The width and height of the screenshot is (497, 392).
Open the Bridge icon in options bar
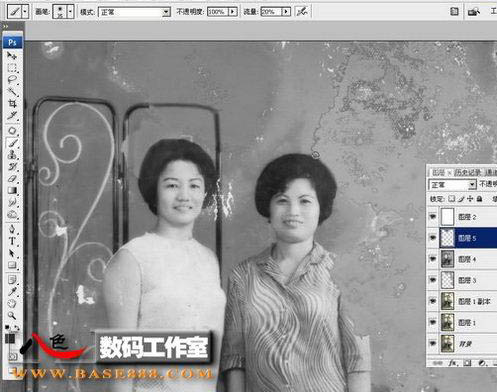click(x=474, y=12)
